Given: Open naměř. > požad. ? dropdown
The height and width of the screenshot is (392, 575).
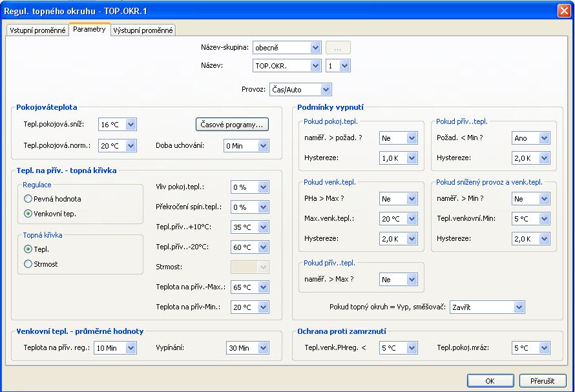Looking at the screenshot, I should coord(398,138).
